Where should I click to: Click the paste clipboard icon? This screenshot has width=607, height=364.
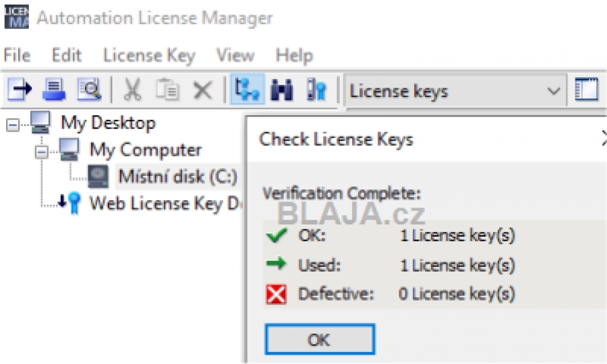(x=168, y=90)
